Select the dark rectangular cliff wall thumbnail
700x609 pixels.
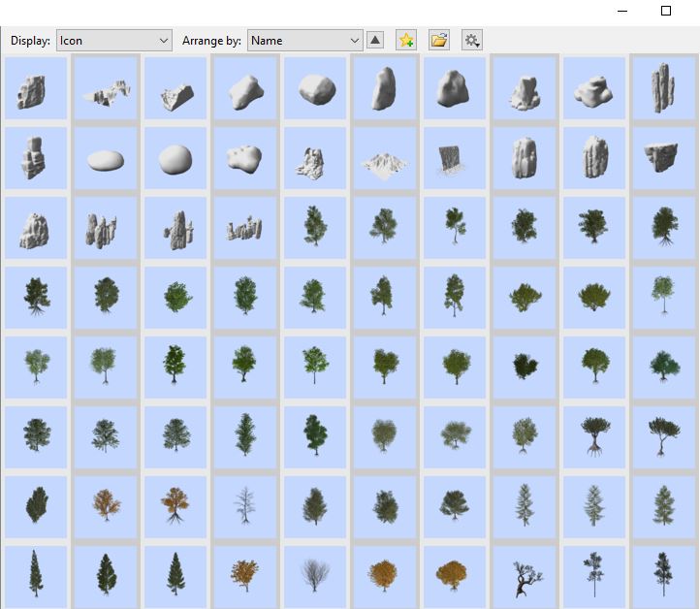[455, 158]
